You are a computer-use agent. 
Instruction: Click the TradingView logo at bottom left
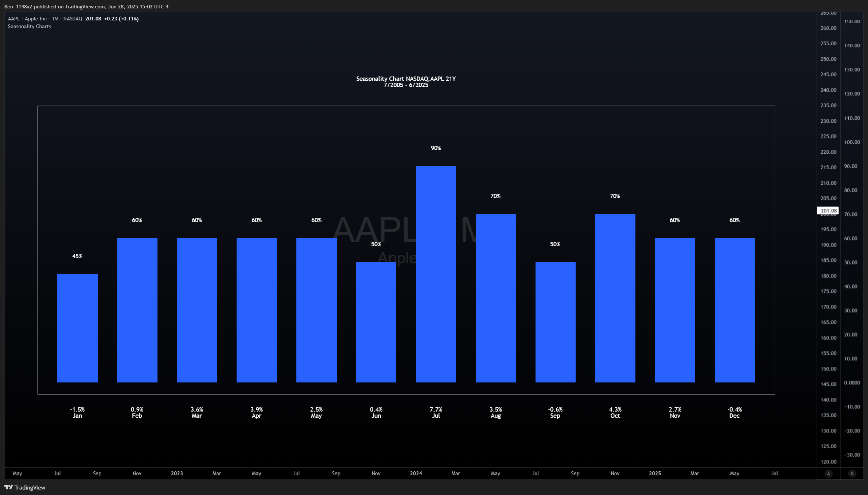[x=25, y=487]
